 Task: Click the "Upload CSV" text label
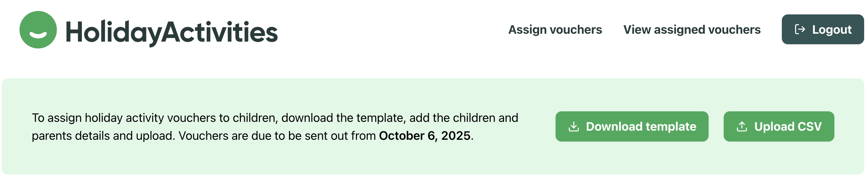click(788, 126)
